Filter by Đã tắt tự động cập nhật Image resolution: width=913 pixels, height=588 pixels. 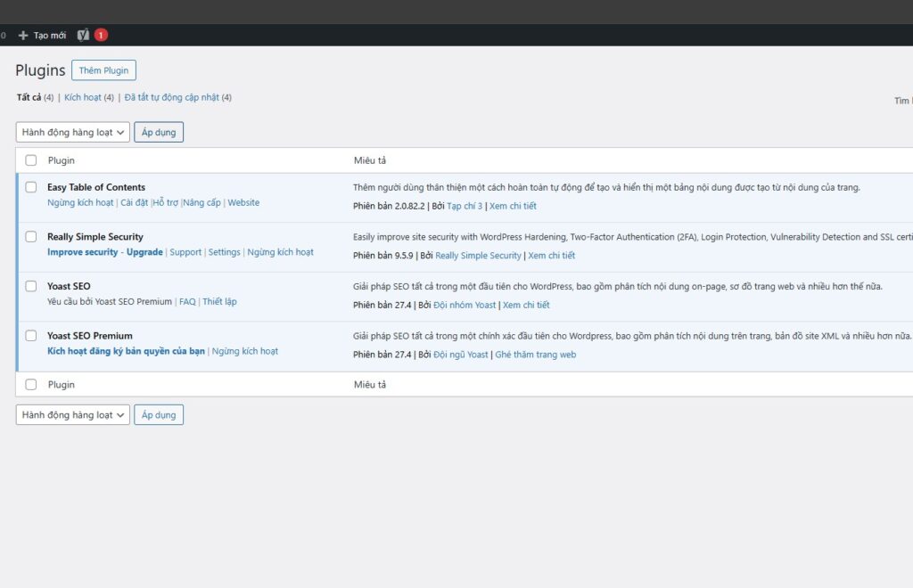pyautogui.click(x=172, y=97)
